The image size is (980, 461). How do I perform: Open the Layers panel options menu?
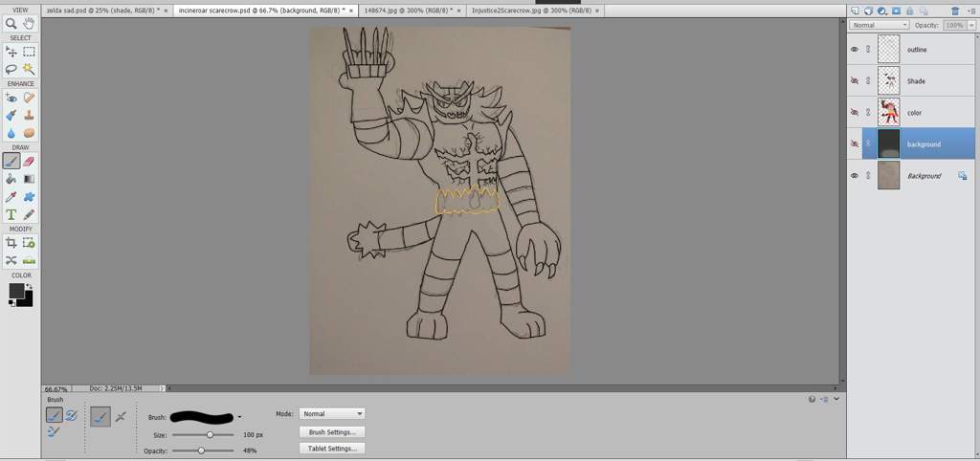point(971,11)
